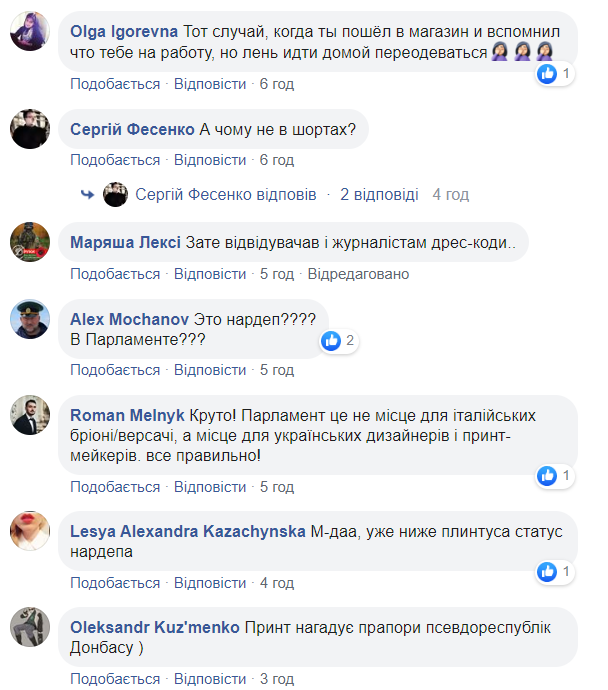Open Lesya Alexandra Kazachynska's avatar

pyautogui.click(x=30, y=531)
